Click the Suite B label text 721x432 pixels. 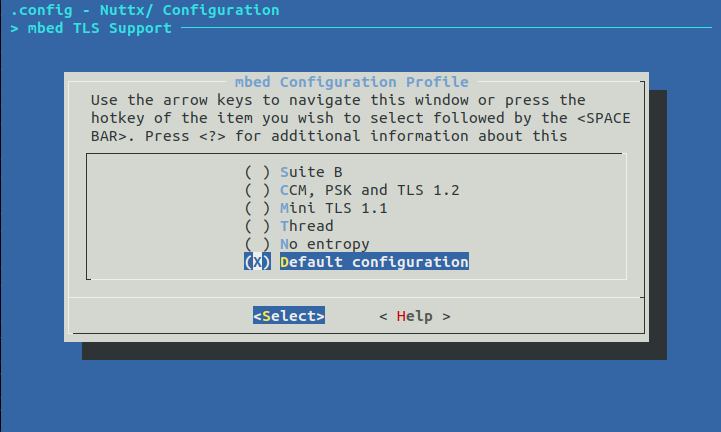click(x=311, y=172)
